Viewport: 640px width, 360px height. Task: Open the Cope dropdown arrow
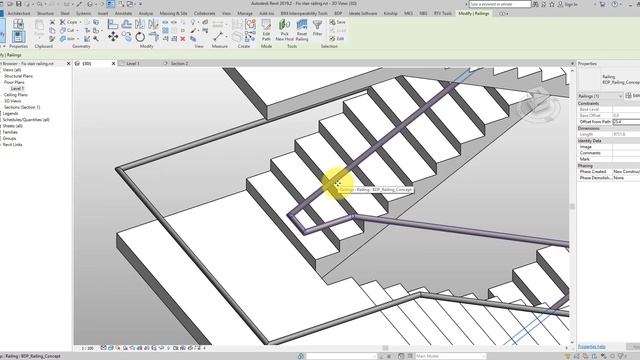pos(80,22)
